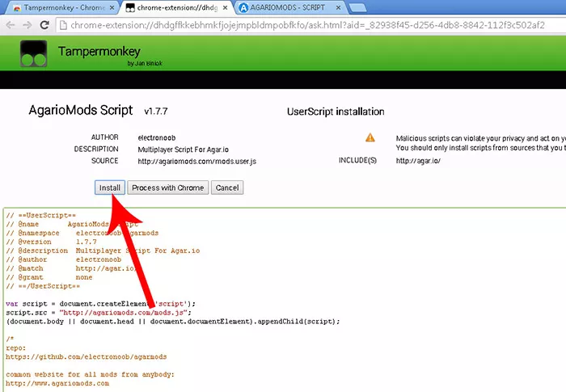Viewport: 566px width, 392px height.
Task: Click the address bar URL
Action: (307, 25)
